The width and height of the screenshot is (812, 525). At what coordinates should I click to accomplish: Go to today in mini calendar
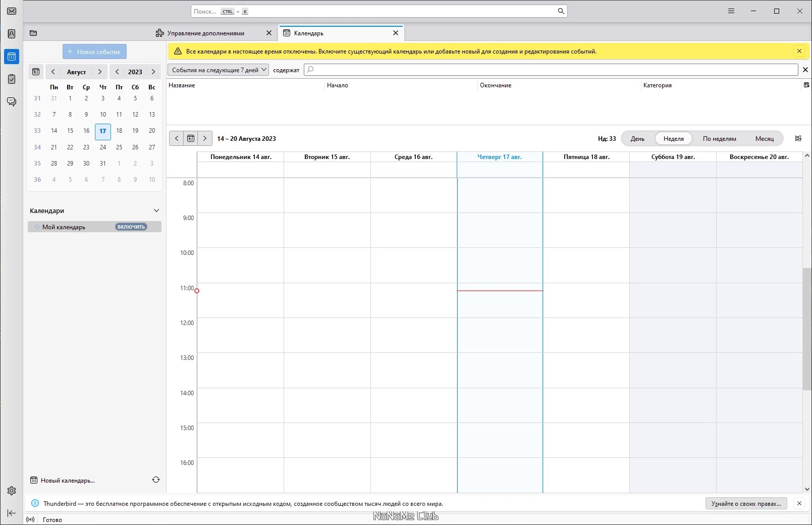click(x=36, y=72)
